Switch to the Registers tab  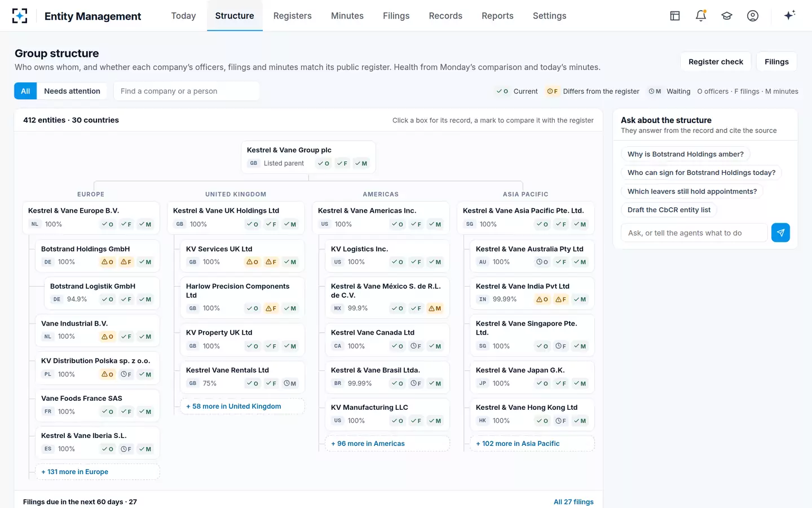click(292, 16)
